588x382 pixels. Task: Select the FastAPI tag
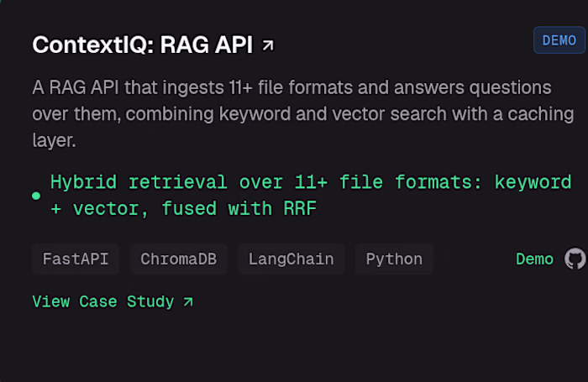click(x=76, y=259)
